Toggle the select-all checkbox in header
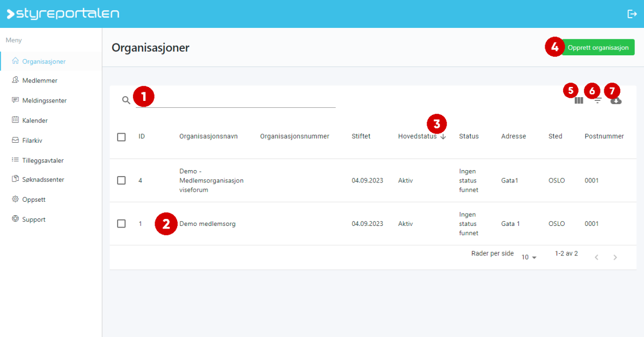 point(121,137)
